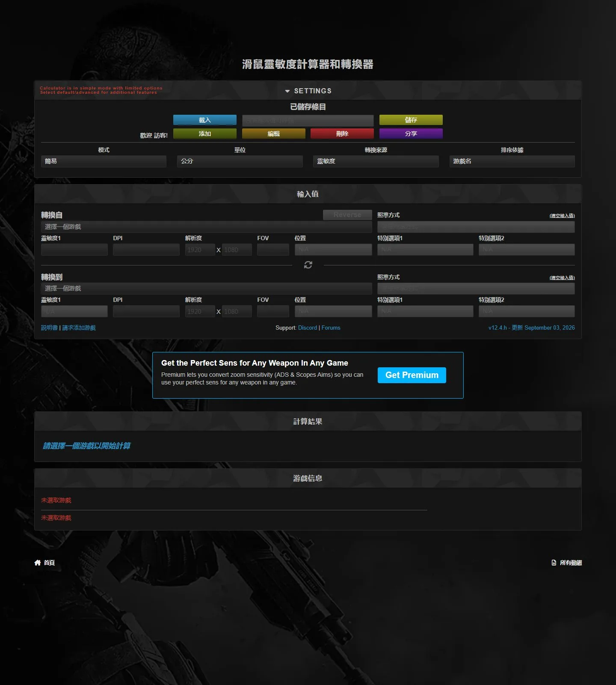616x685 pixels.
Task: Focus the 1920 width field in the 轉換自 section
Action: (x=200, y=250)
